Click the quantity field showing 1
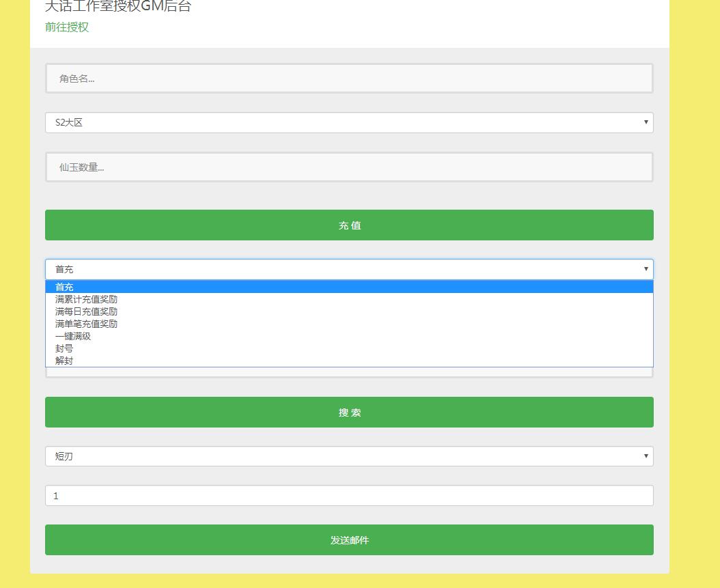The image size is (720, 588). (x=349, y=496)
